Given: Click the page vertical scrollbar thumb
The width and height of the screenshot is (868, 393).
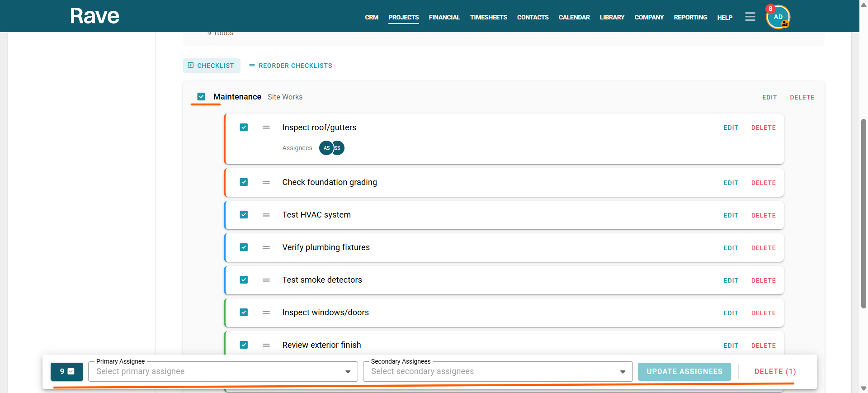Looking at the screenshot, I should (863, 213).
